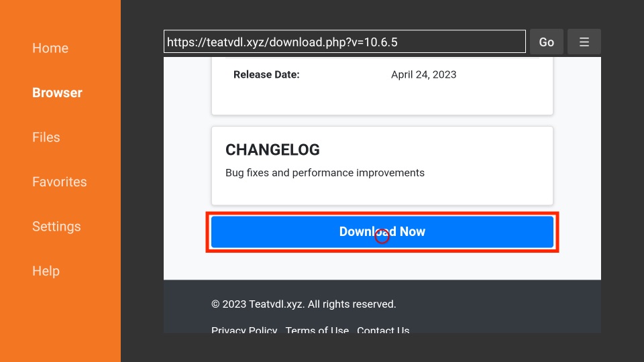Viewport: 644px width, 362px height.
Task: Open the hamburger menu next to Go
Action: tap(584, 42)
